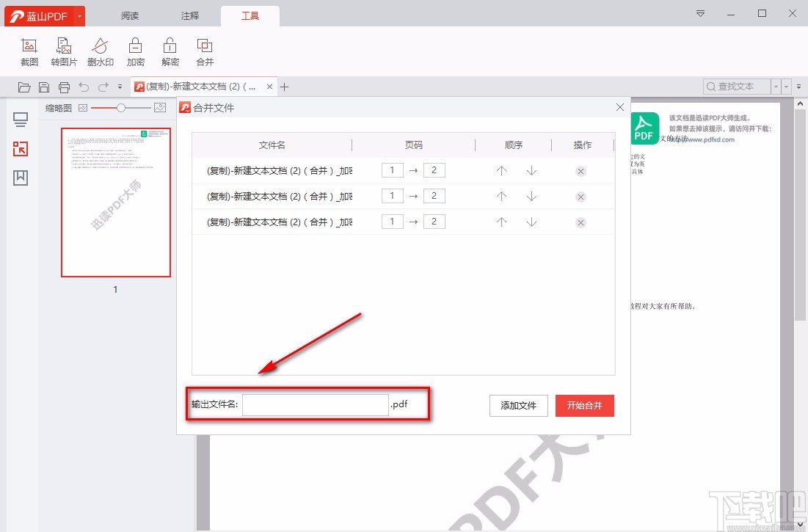
Task: Switch to the 注释 tab
Action: pos(190,16)
